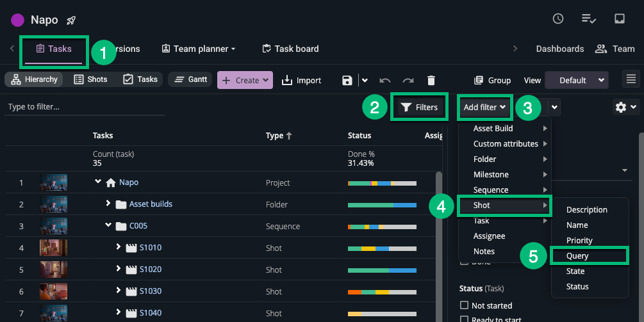Open the Milestone filter submenu

[505, 175]
